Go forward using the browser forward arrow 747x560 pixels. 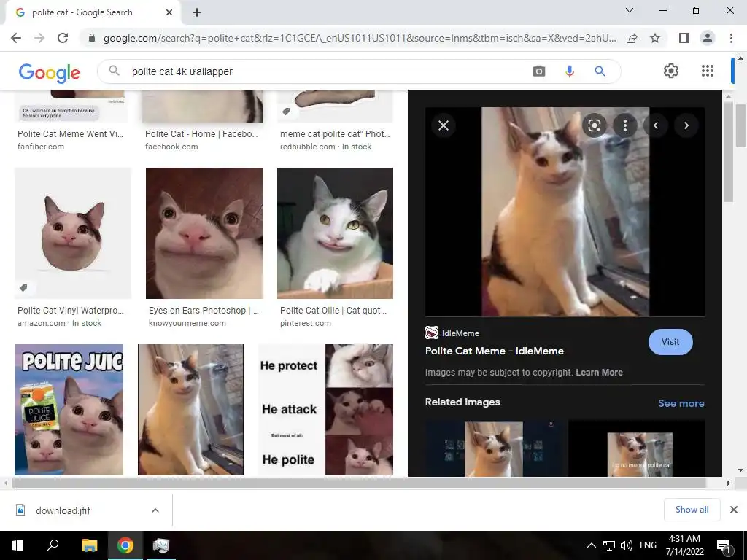(39, 38)
